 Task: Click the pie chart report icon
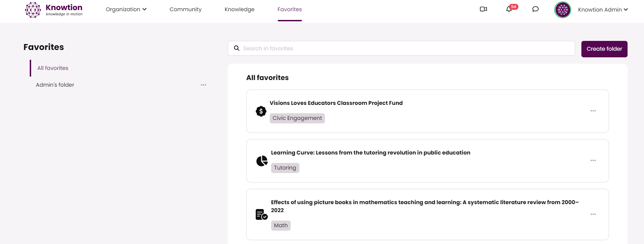tap(262, 161)
